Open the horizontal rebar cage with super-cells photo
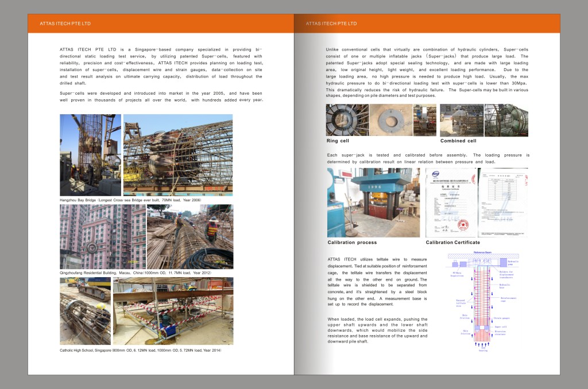 tap(178, 155)
